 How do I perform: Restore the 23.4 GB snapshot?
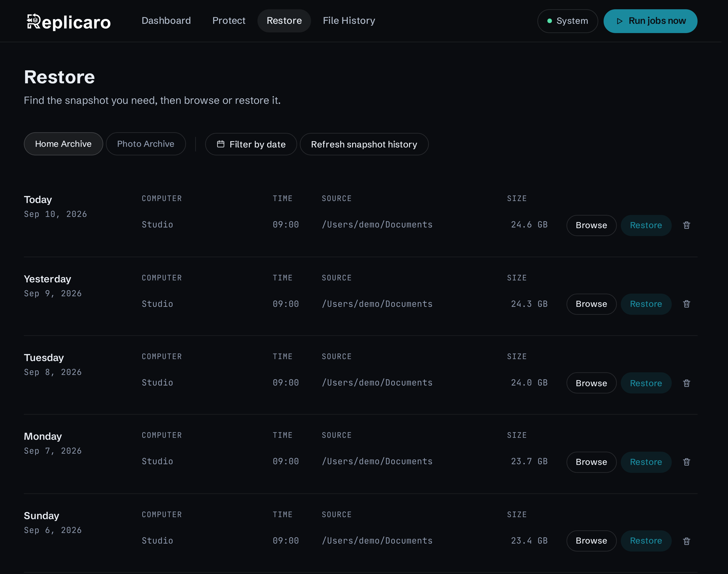click(x=646, y=541)
